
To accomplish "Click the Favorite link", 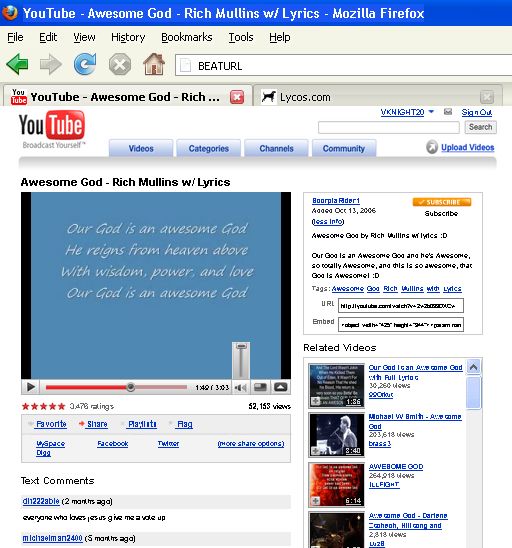I will point(51,424).
